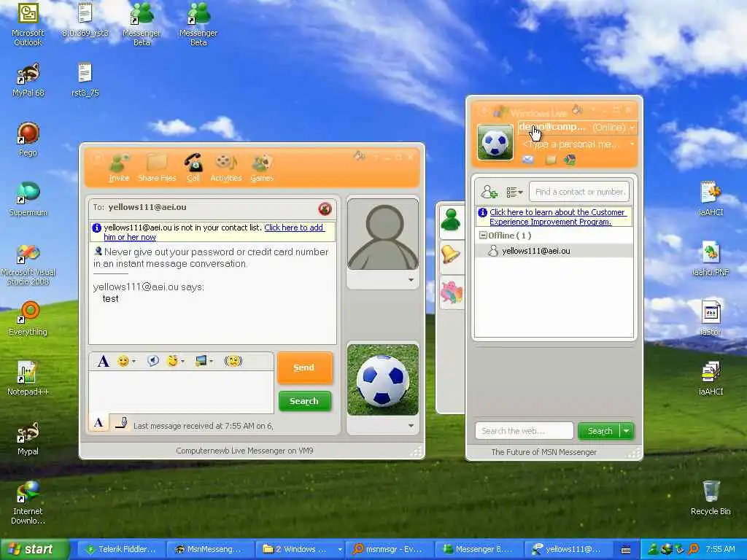
Task: Open the sharing folders yellow folder icon
Action: tap(551, 160)
